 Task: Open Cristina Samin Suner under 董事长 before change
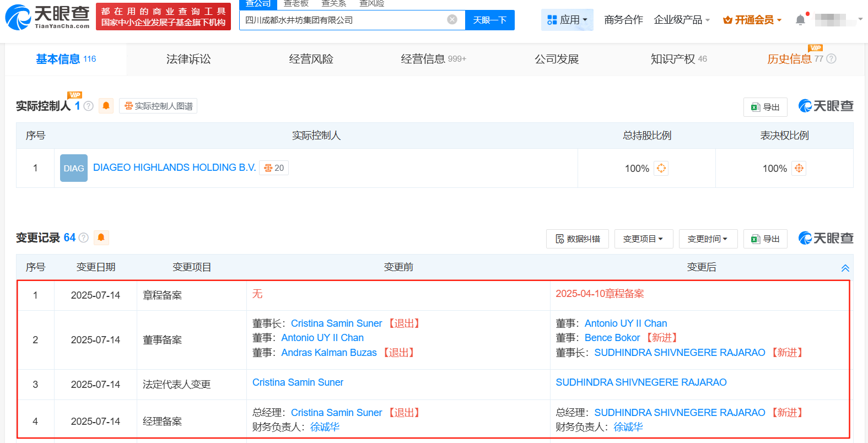[336, 323]
